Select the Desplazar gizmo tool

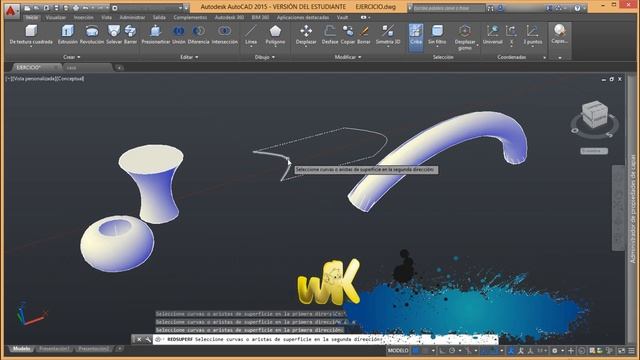click(465, 37)
